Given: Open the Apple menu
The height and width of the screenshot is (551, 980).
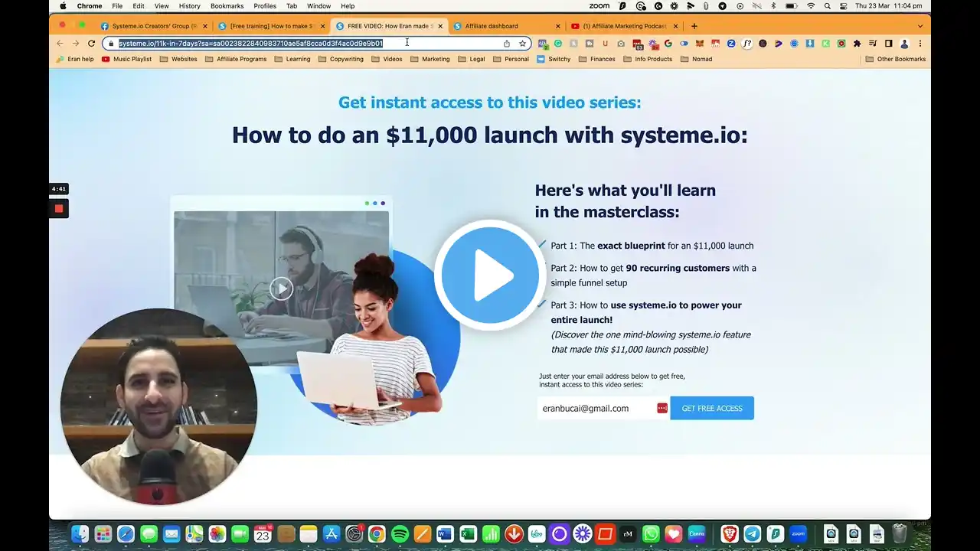Looking at the screenshot, I should tap(63, 6).
